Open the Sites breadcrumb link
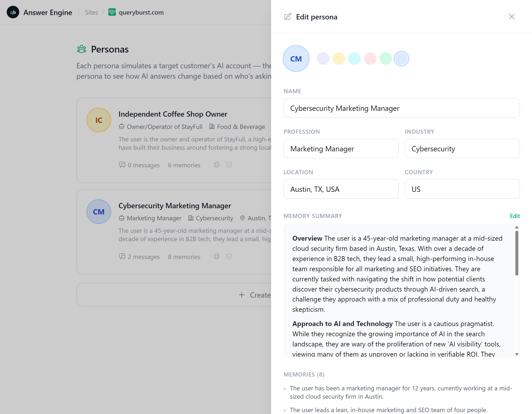Viewport: 532px width, 414px height. pyautogui.click(x=92, y=12)
